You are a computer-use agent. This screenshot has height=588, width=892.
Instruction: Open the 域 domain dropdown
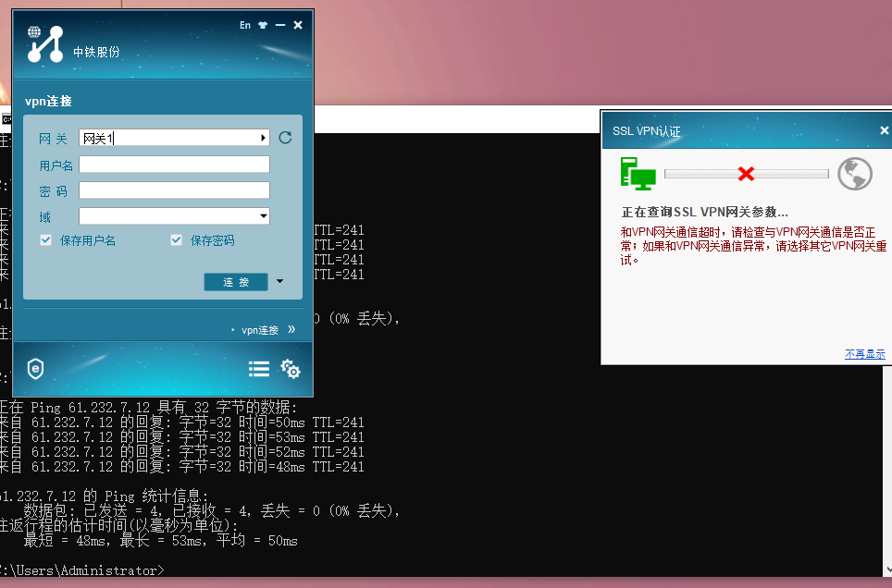point(264,216)
